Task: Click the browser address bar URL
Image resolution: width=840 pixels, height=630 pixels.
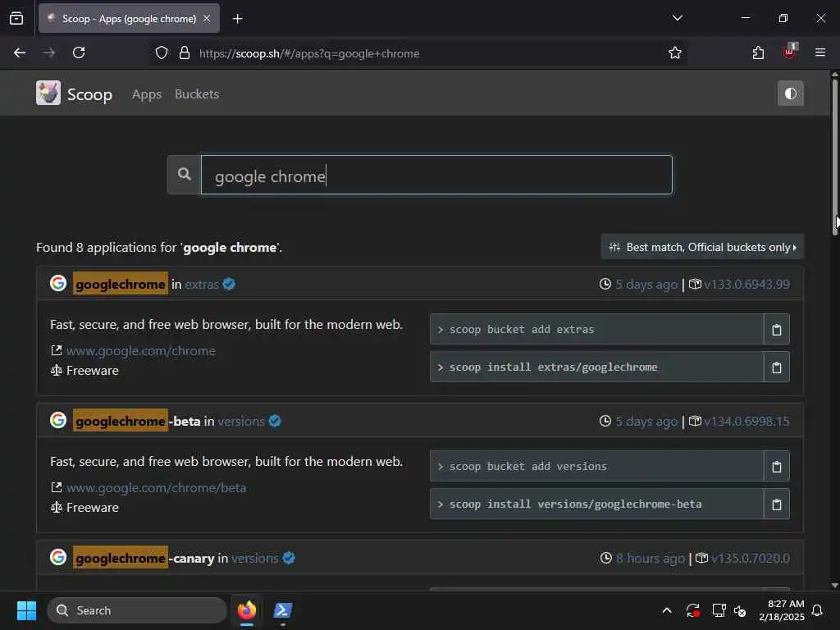Action: (x=309, y=53)
